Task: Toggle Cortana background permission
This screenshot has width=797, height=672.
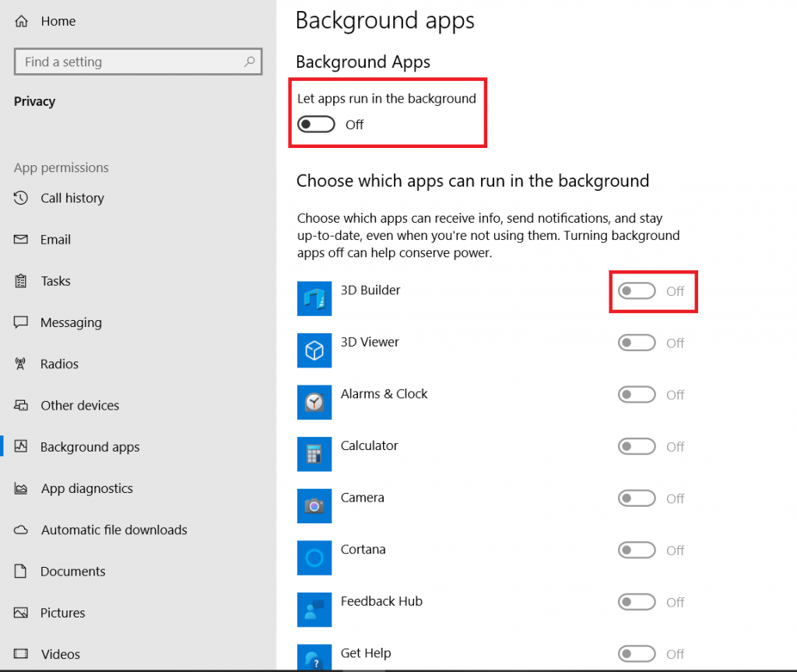Action: [x=636, y=550]
